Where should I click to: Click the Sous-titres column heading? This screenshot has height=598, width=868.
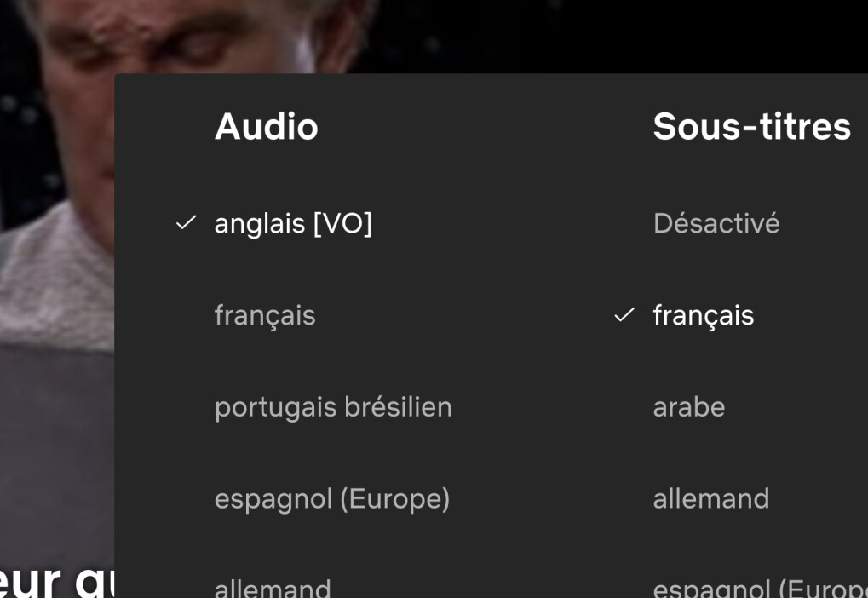(751, 127)
